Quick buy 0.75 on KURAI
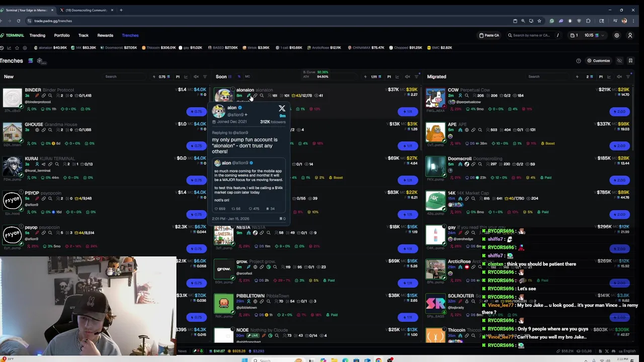644x362 pixels. (196, 179)
